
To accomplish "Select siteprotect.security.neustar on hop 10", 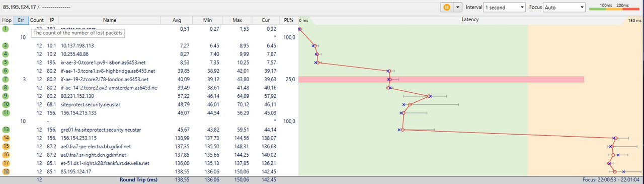I will click(91, 104).
